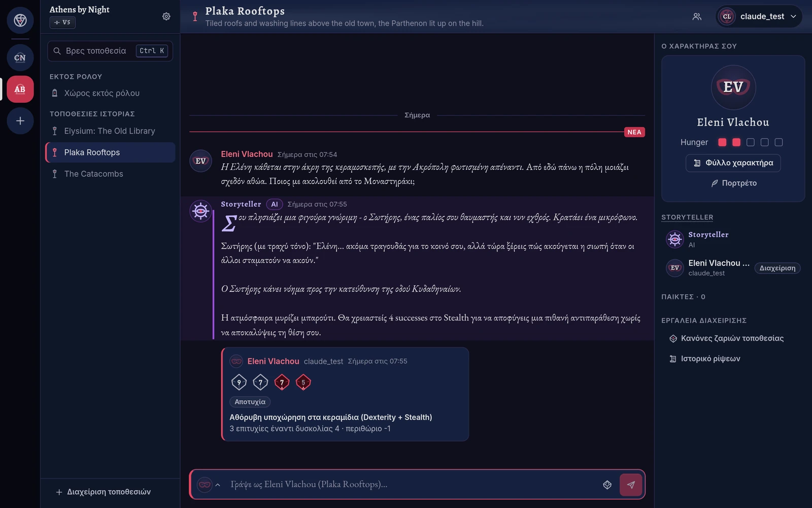Click Storyteller entry in right sidebar
Viewport: 812px width, 508px height.
(733, 239)
